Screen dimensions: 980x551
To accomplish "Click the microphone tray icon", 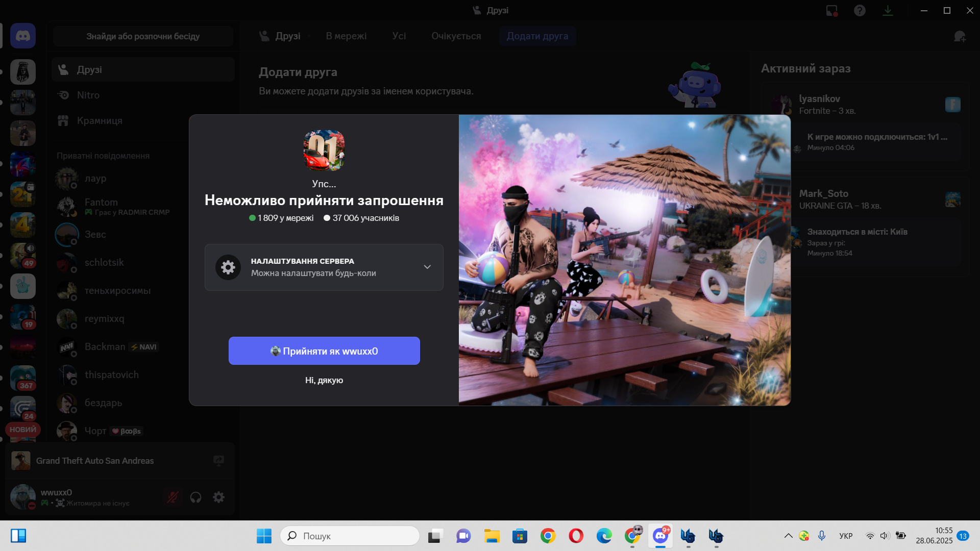I will click(822, 536).
